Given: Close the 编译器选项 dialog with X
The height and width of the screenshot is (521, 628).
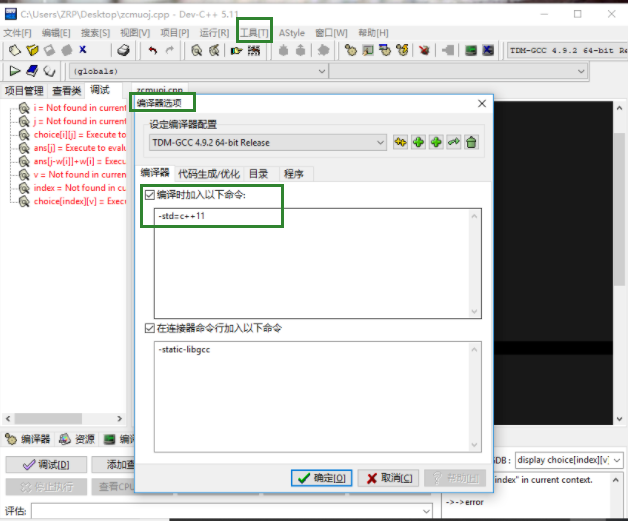Looking at the screenshot, I should [x=482, y=104].
